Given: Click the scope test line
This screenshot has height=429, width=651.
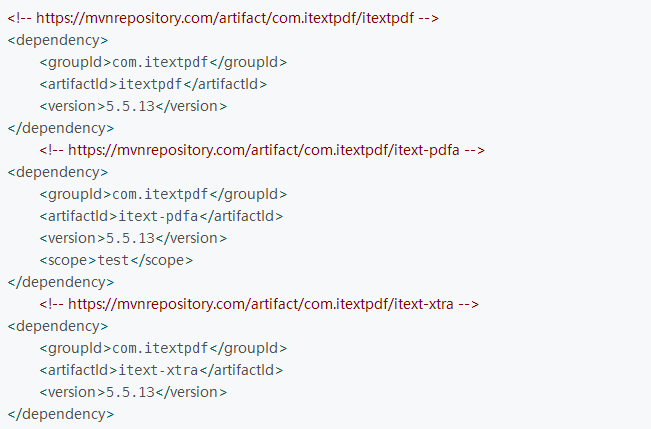Looking at the screenshot, I should (x=116, y=260).
